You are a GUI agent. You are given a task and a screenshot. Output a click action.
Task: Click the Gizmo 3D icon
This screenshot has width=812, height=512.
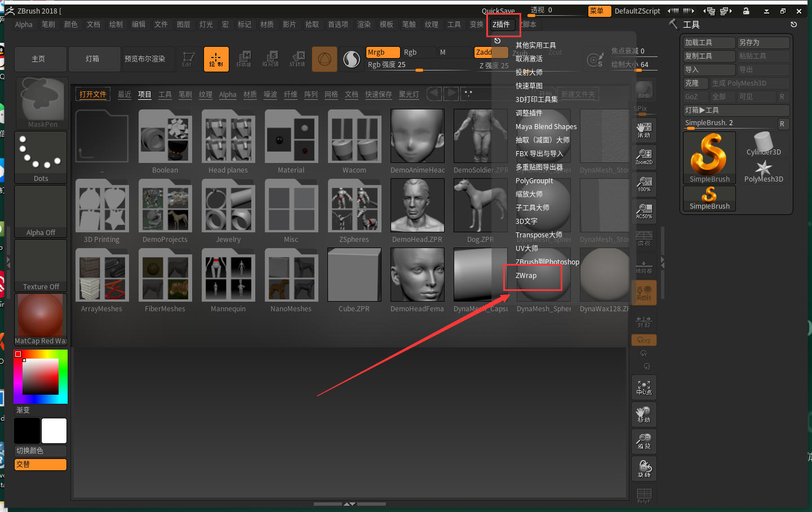325,59
